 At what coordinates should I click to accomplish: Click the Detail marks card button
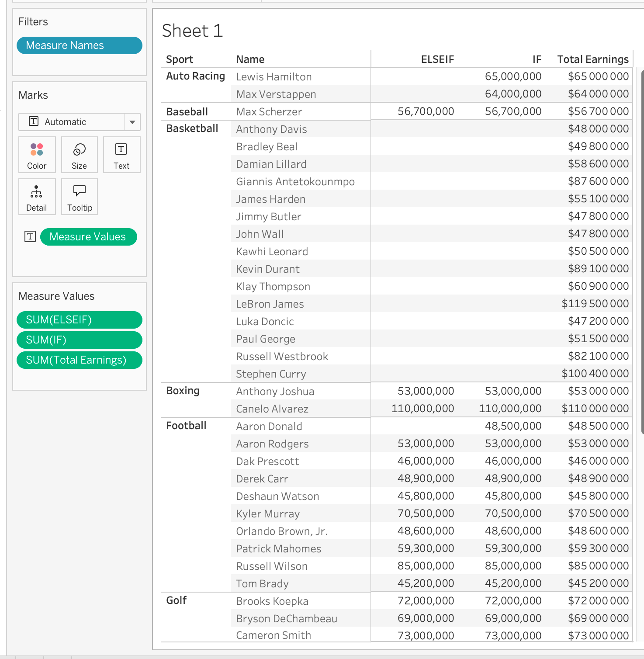click(x=37, y=197)
